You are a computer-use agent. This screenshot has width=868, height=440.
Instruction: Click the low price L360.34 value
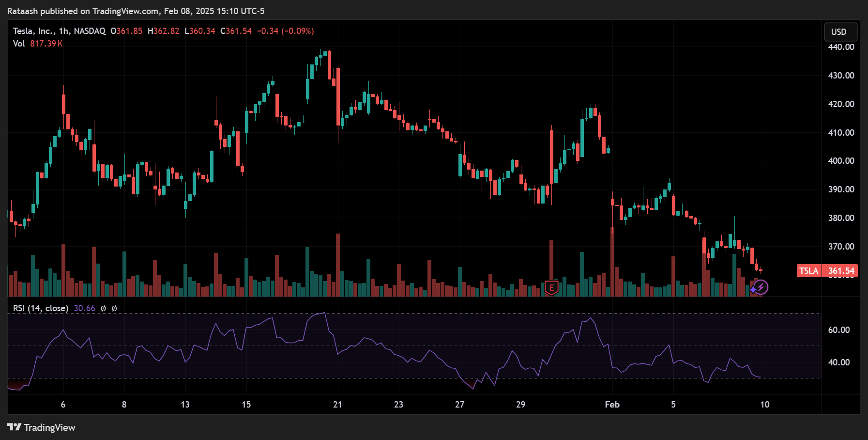[200, 31]
